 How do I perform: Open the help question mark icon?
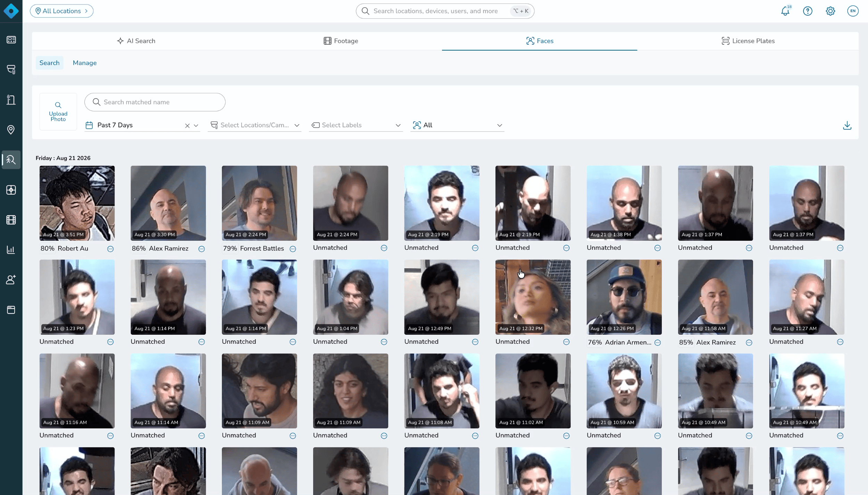808,11
